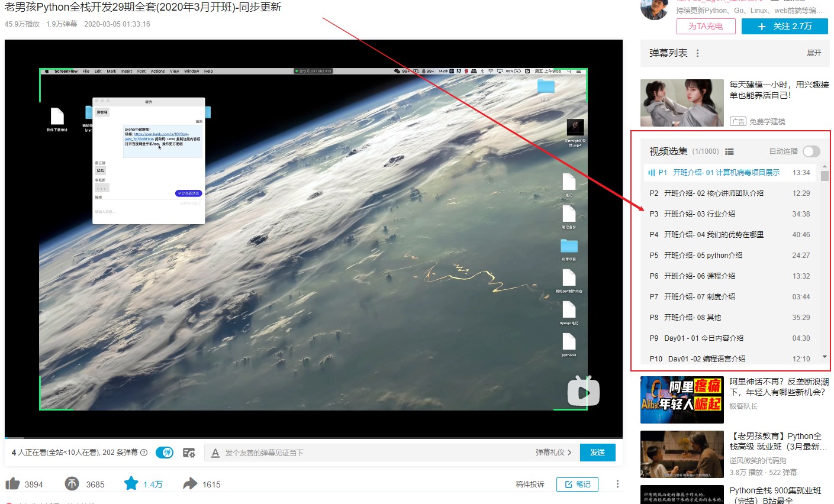Open the 3D modeling ad thumbnail

682,103
